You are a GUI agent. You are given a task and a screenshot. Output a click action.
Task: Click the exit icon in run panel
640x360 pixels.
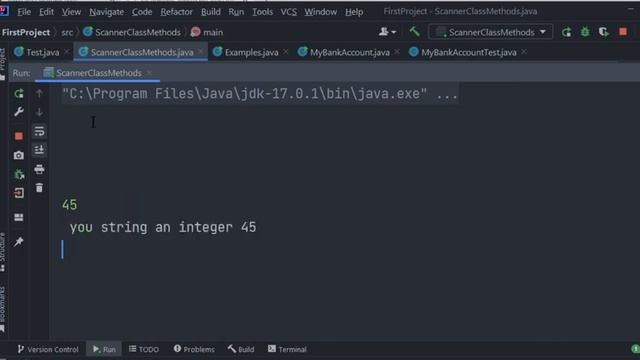tap(19, 193)
